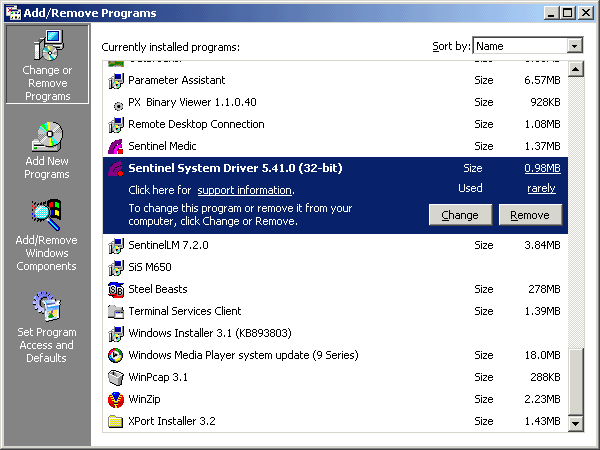Click the XPort Installer folder icon
The width and height of the screenshot is (600, 450).
tap(116, 421)
